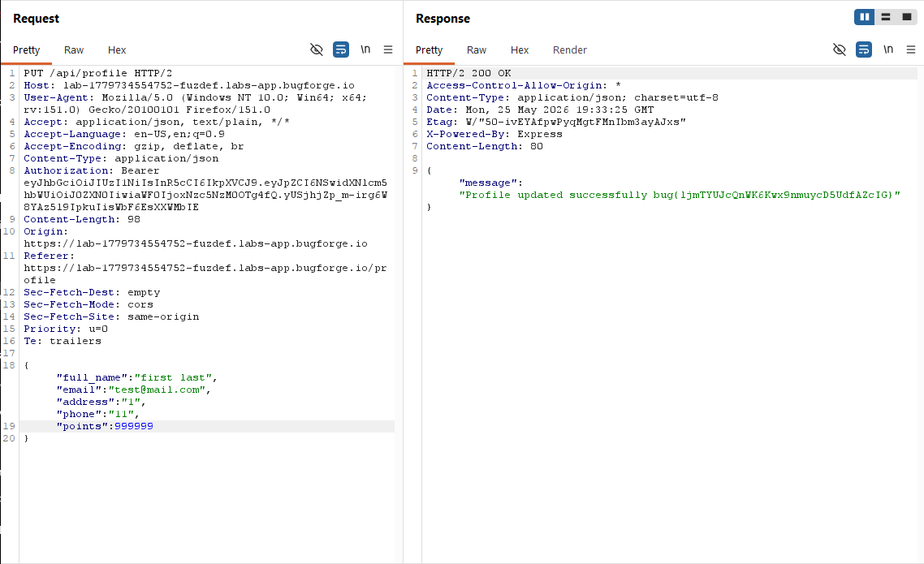924x564 pixels.
Task: Switch to the Response Hex tab
Action: [519, 50]
